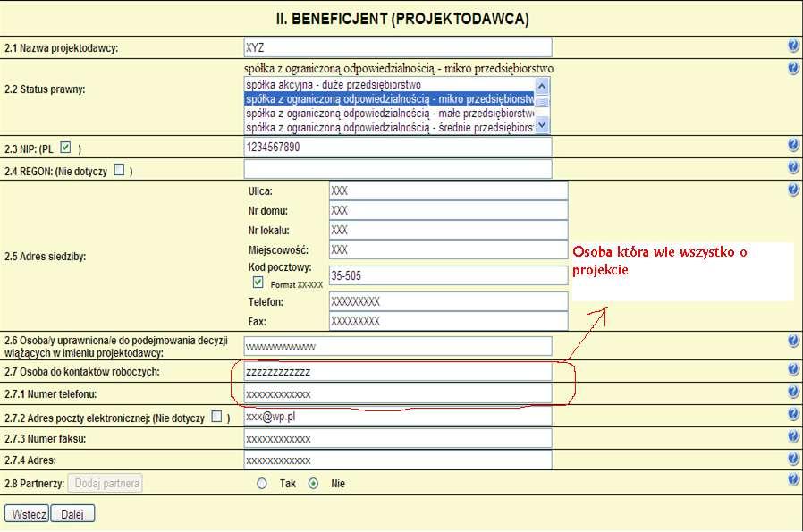Click the Dalej button
803x532 pixels.
[72, 514]
